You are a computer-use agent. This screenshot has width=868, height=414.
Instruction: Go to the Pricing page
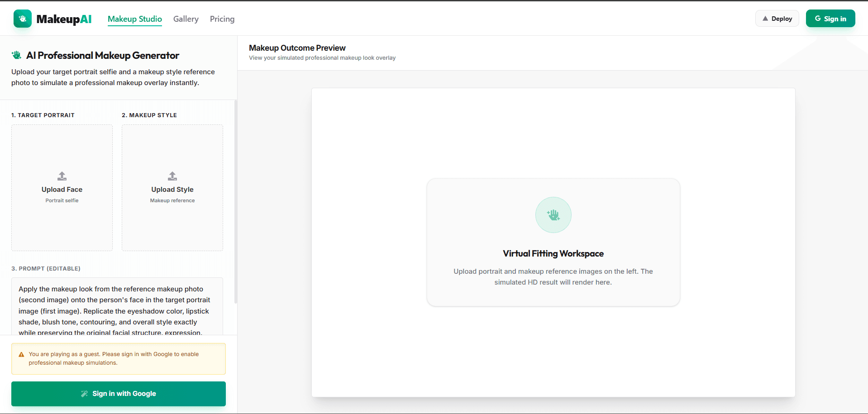(222, 19)
